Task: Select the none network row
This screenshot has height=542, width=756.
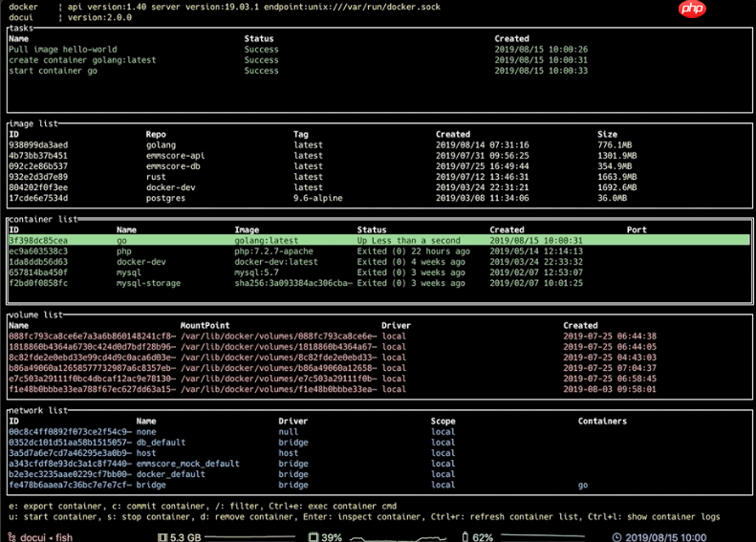Action: point(379,431)
